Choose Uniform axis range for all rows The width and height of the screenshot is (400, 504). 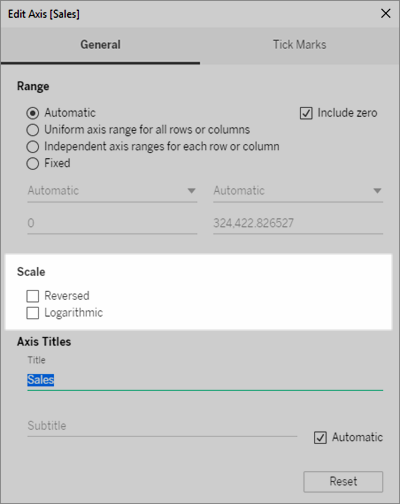(33, 130)
